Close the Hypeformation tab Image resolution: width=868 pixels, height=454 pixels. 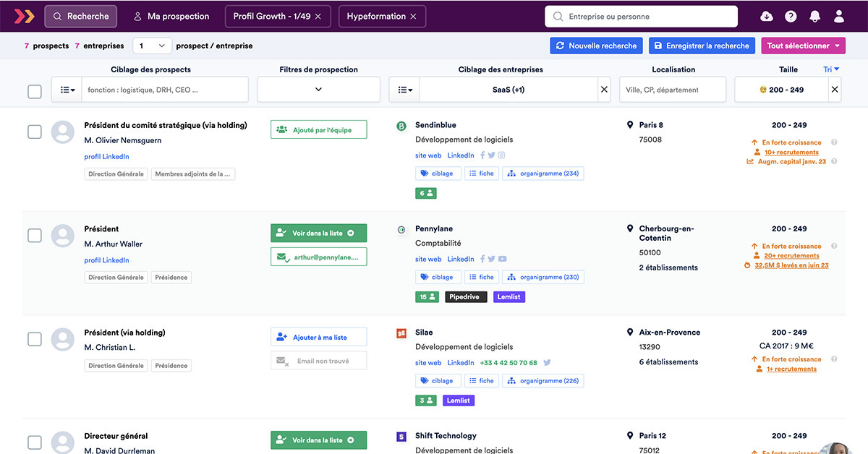(413, 17)
